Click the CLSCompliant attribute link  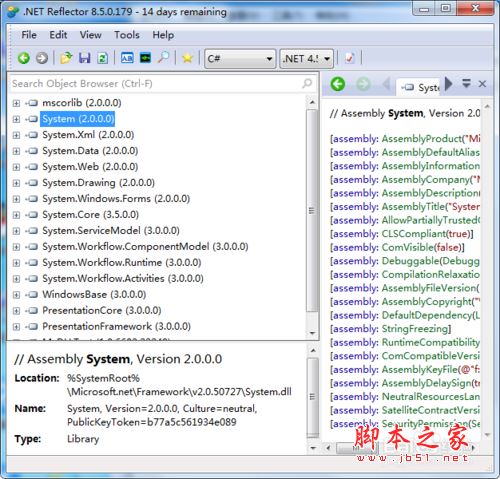coord(414,234)
